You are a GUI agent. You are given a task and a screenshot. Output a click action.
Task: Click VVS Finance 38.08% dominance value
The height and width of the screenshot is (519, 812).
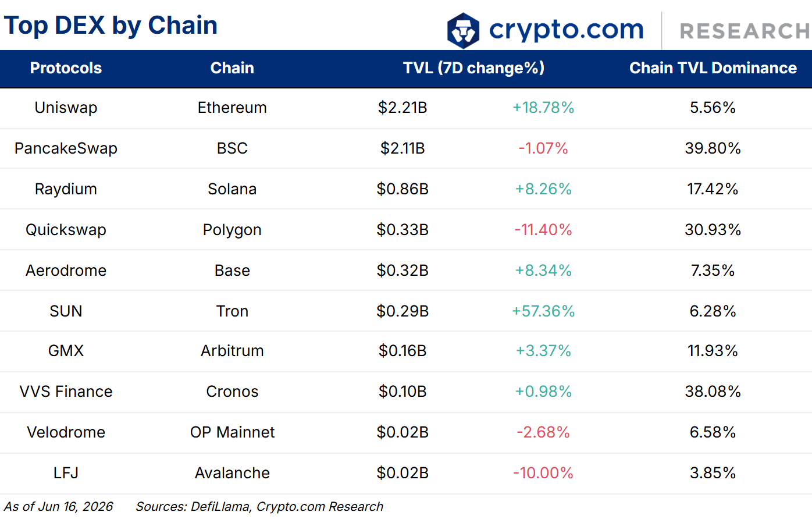tap(713, 392)
